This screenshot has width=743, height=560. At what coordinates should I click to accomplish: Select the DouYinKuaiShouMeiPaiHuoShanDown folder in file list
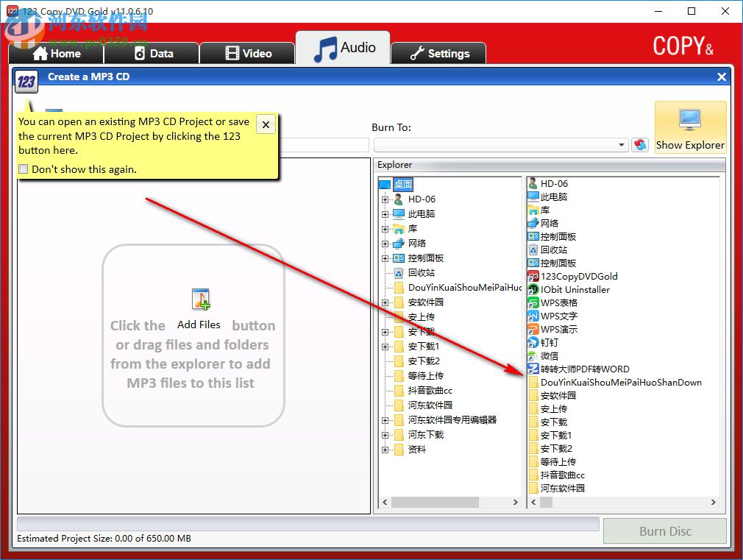coord(614,382)
